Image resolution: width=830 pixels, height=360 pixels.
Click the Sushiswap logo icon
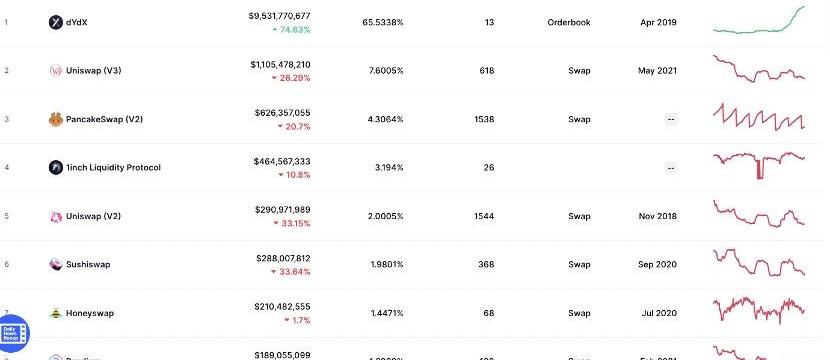(x=56, y=264)
